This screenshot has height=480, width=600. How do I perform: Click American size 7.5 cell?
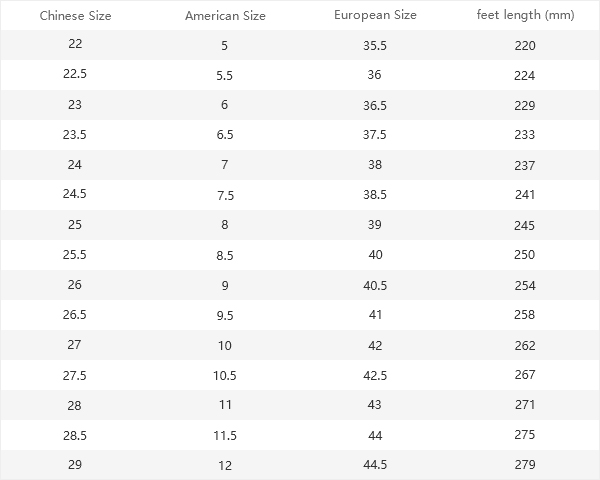[225, 196]
